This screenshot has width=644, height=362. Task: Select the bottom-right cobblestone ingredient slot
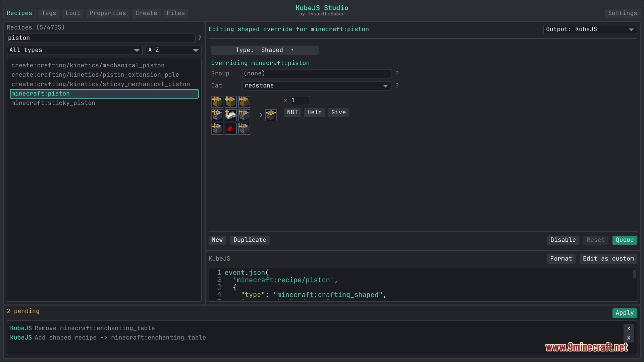(x=244, y=129)
